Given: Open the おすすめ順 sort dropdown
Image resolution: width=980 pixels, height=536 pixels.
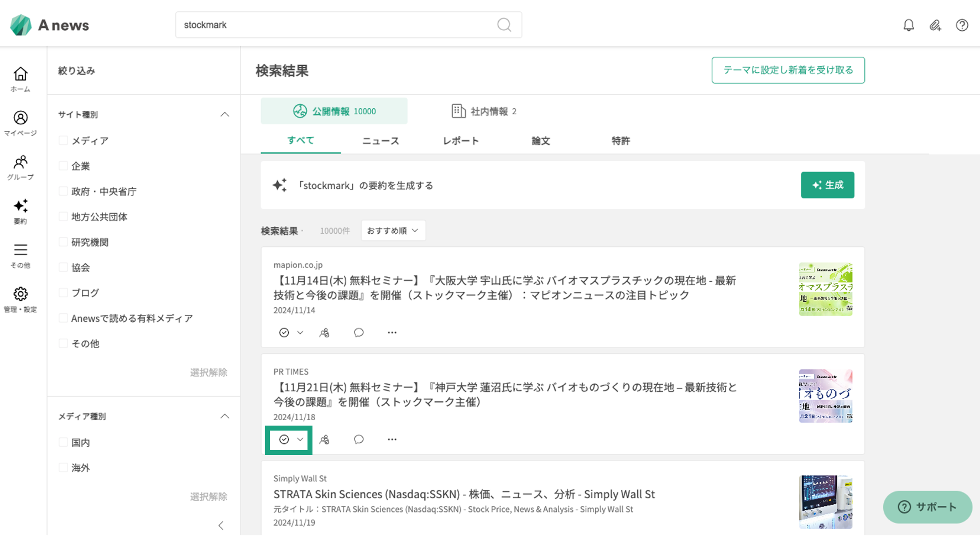Looking at the screenshot, I should [x=393, y=230].
